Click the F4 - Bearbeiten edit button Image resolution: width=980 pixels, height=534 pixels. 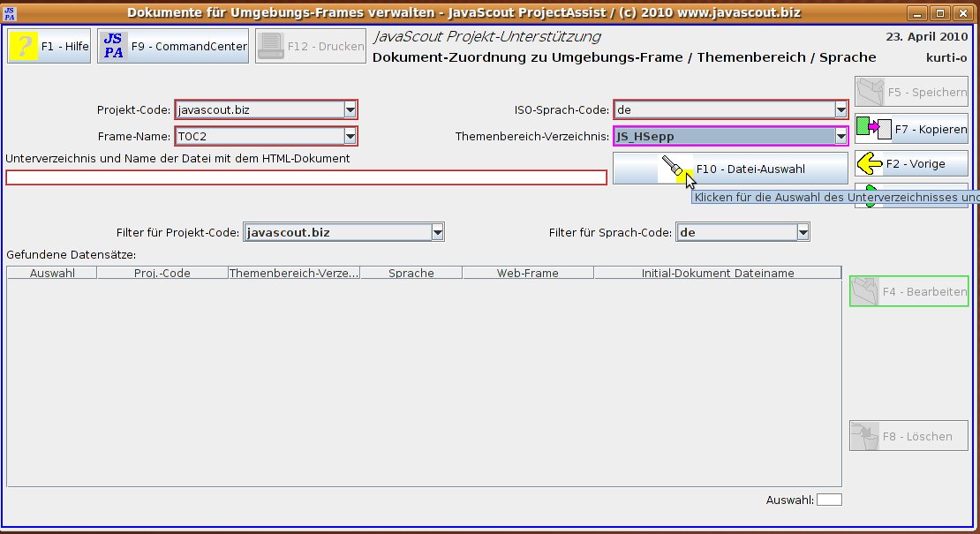tap(909, 291)
